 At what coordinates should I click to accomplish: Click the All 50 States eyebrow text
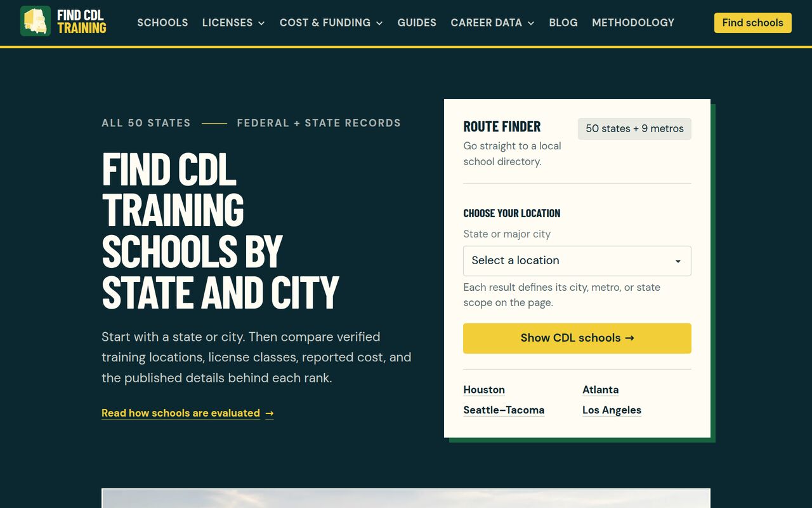tap(146, 123)
